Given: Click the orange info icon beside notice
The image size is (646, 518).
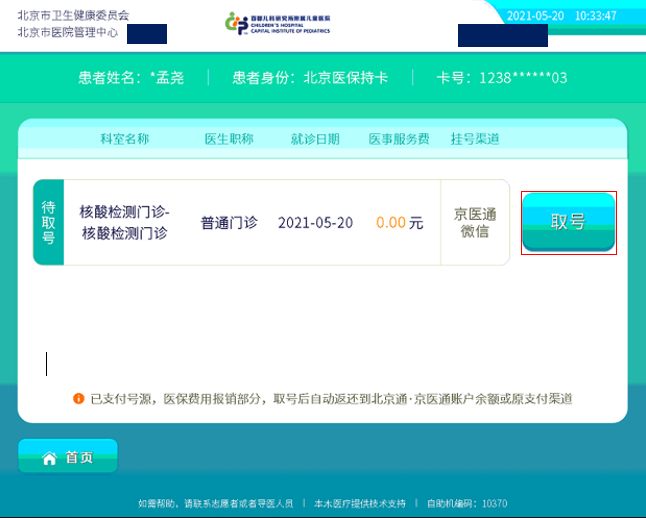Looking at the screenshot, I should 79,398.
